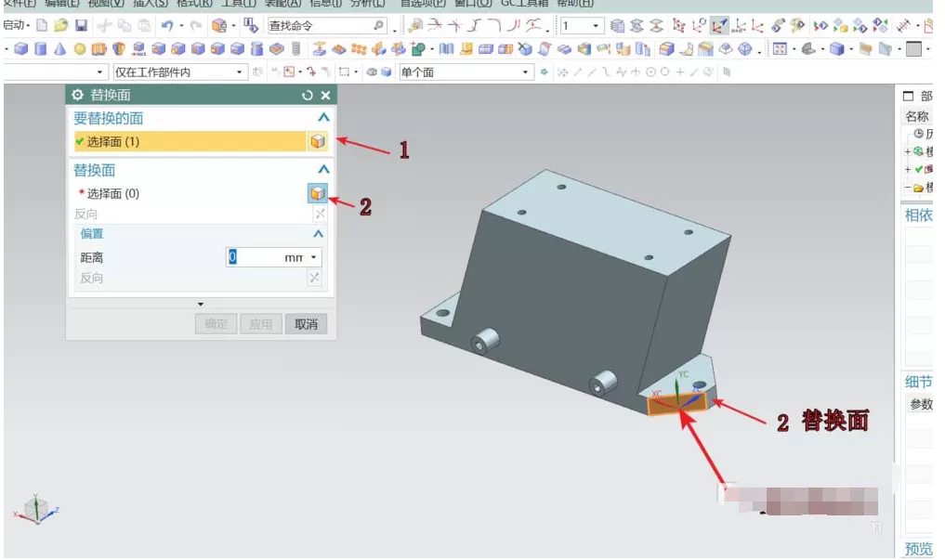Click the 应用 button
This screenshot has width=945, height=560.
pos(261,324)
